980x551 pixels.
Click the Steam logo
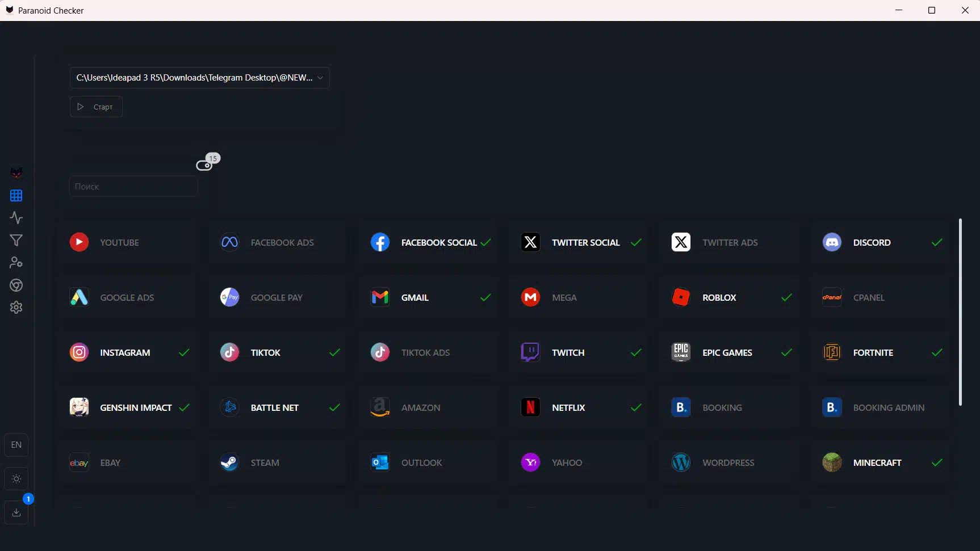tap(229, 462)
